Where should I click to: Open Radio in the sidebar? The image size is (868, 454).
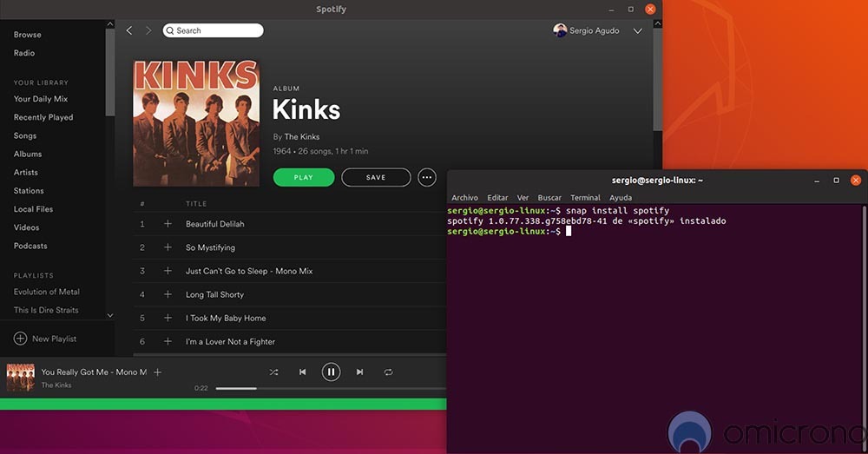pyautogui.click(x=23, y=53)
